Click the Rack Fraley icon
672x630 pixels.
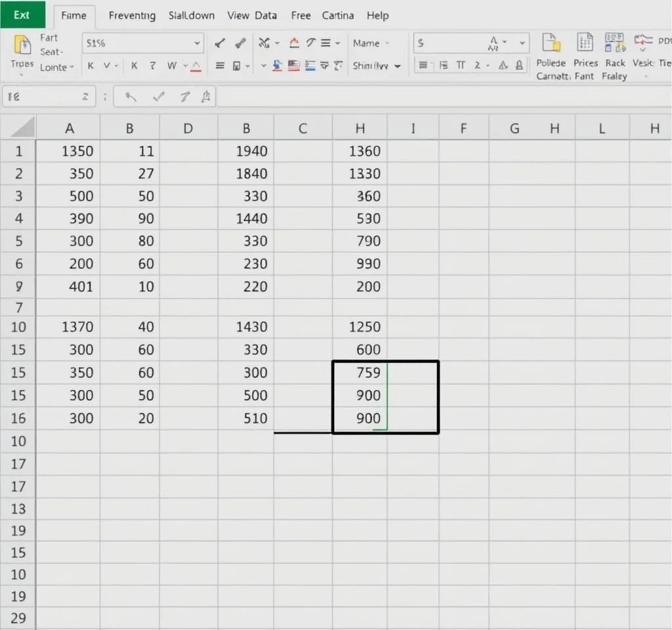615,43
